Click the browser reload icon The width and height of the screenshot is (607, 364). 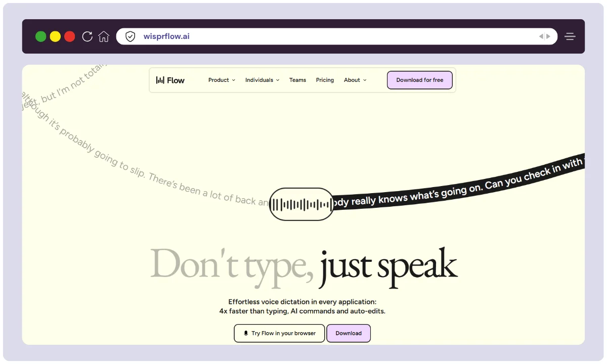coord(87,36)
